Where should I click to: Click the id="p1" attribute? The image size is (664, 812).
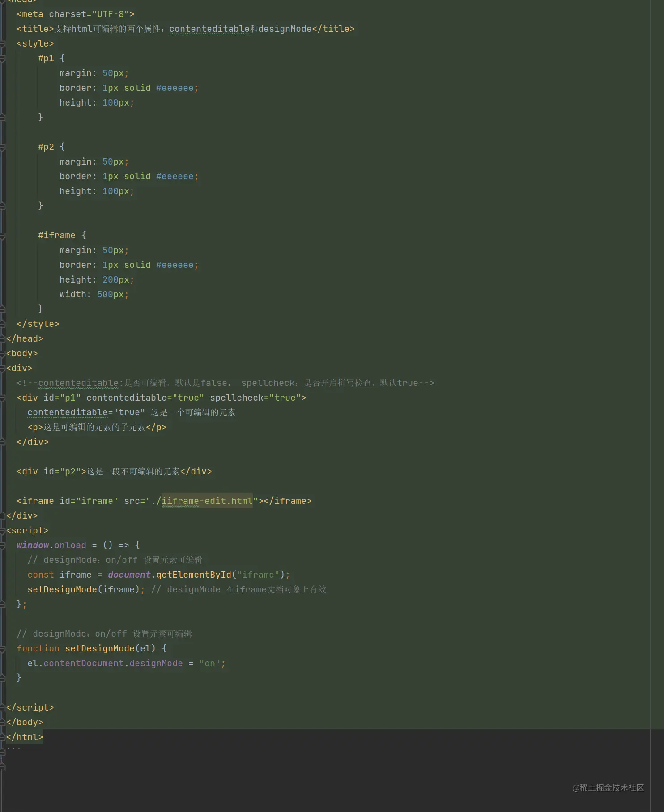click(x=62, y=398)
